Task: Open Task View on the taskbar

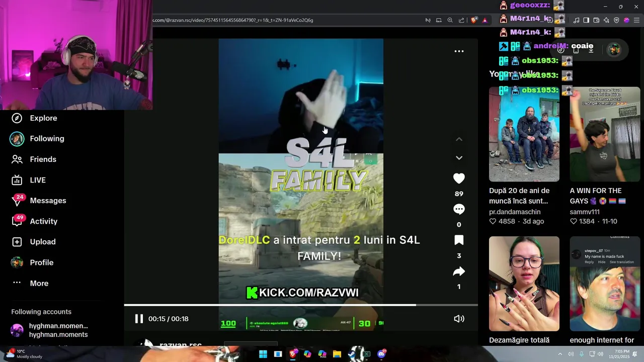Action: (278, 354)
